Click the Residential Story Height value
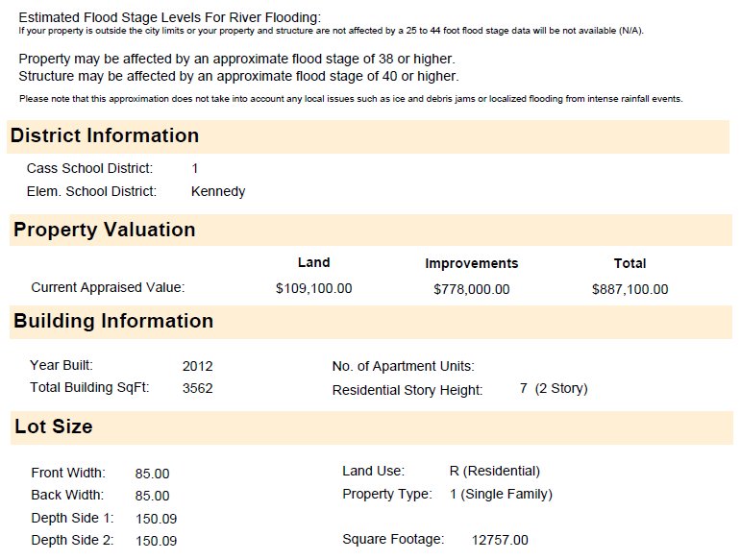 [554, 388]
